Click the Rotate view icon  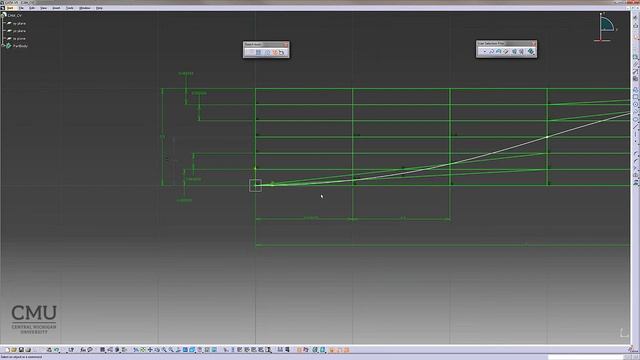point(157,350)
